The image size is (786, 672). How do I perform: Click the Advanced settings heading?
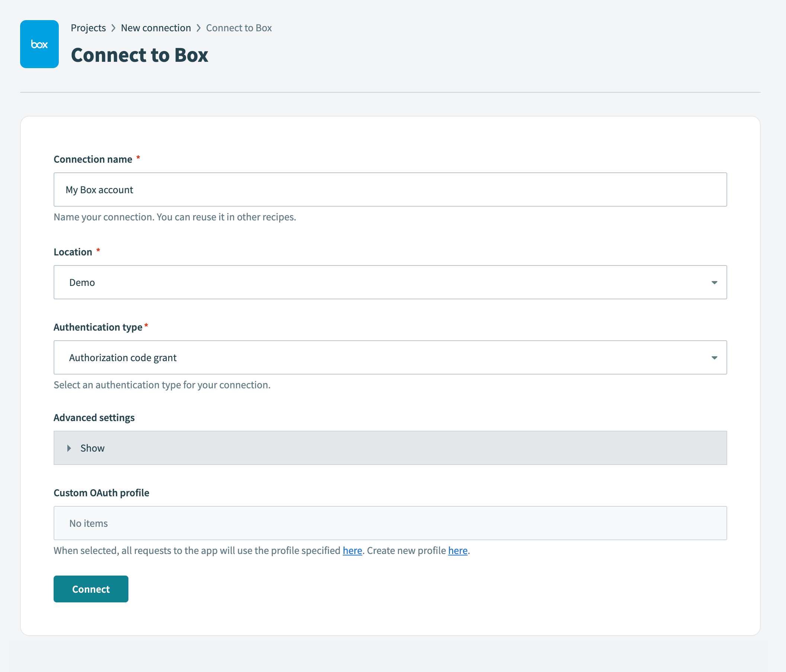click(x=94, y=417)
